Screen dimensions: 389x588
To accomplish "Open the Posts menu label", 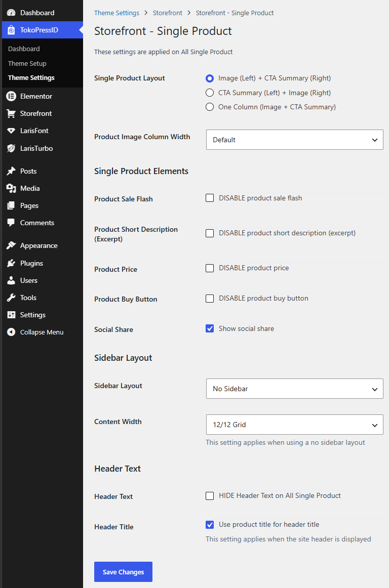I will [x=28, y=171].
